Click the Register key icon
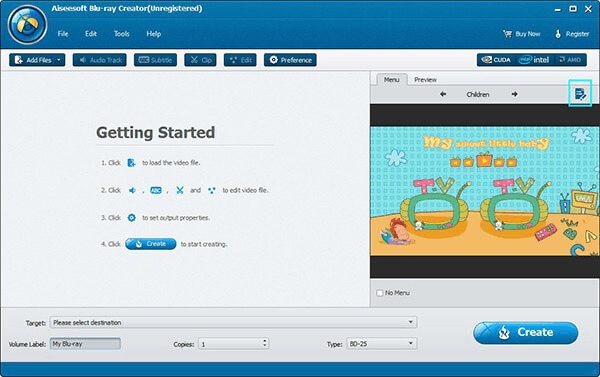This screenshot has width=600, height=377. [558, 34]
